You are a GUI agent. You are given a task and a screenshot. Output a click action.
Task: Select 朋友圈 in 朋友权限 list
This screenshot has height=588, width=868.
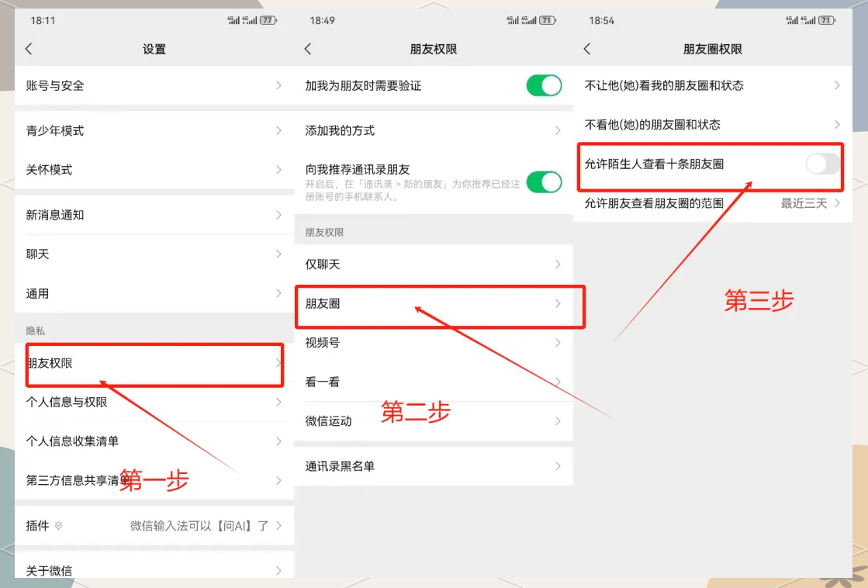point(433,304)
